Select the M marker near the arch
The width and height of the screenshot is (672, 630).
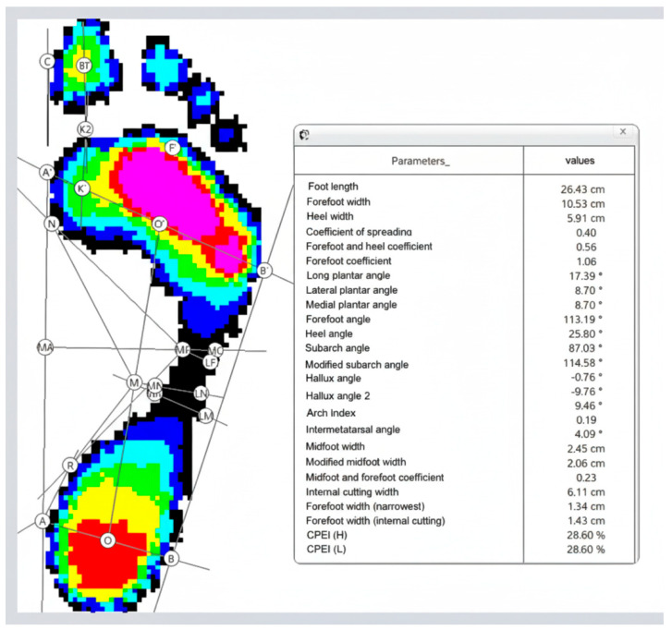[x=134, y=382]
